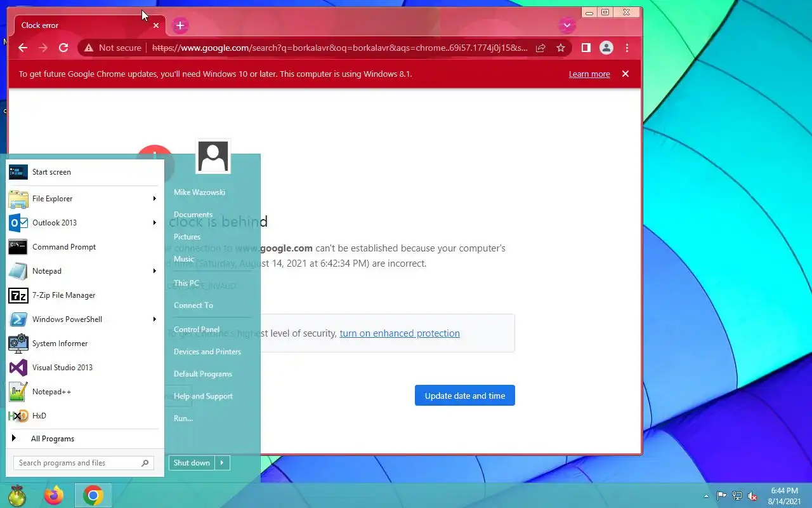The height and width of the screenshot is (508, 812).
Task: Expand Outlook 2013 submenu arrow
Action: 154,223
